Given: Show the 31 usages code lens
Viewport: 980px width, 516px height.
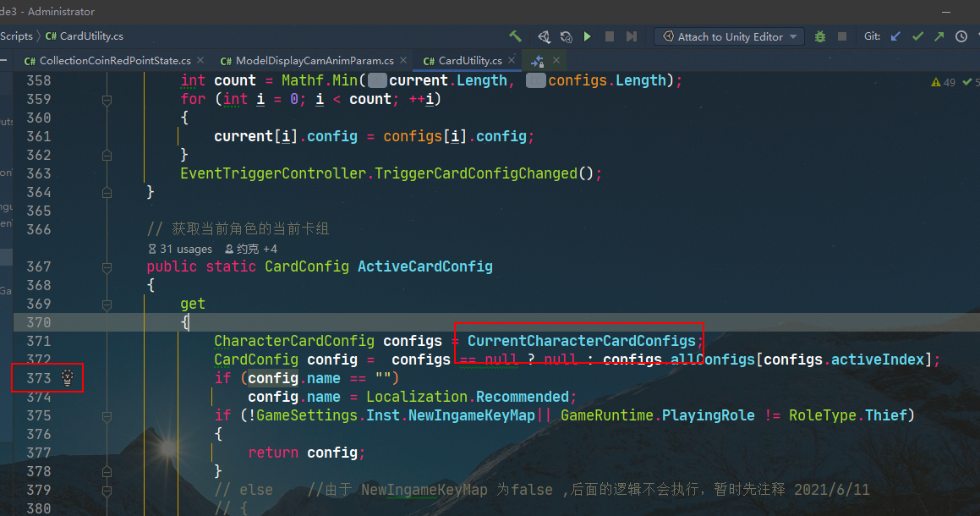Looking at the screenshot, I should click(181, 249).
